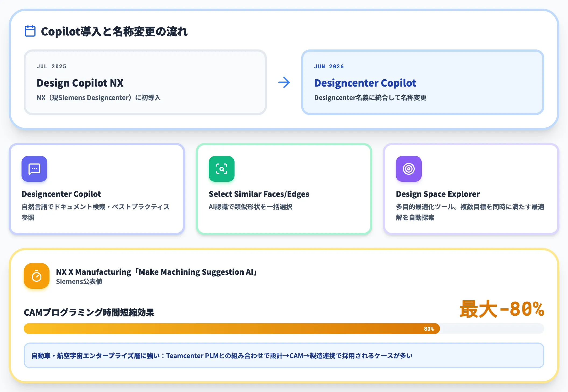The image size is (568, 392).
Task: Click the 80% label on progress bar
Action: tap(429, 329)
